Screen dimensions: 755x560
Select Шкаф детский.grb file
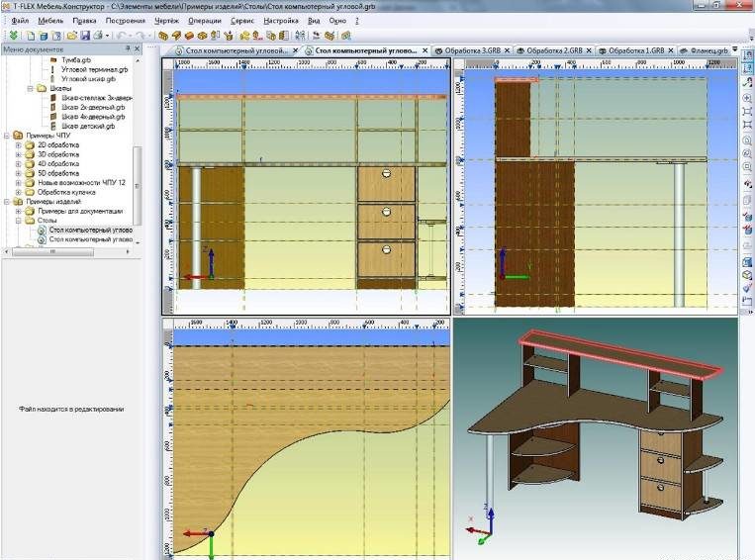coord(88,127)
